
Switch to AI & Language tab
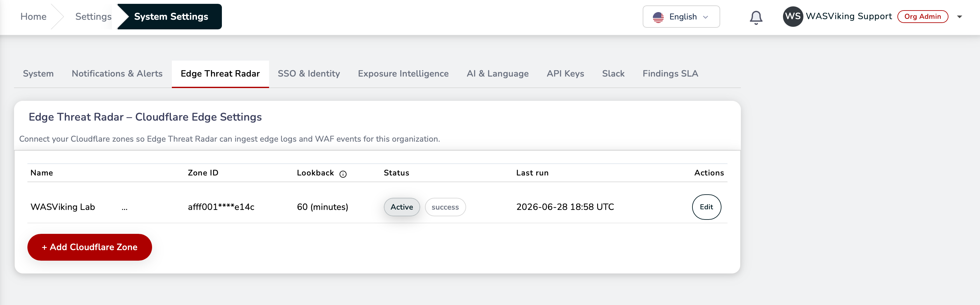[497, 73]
